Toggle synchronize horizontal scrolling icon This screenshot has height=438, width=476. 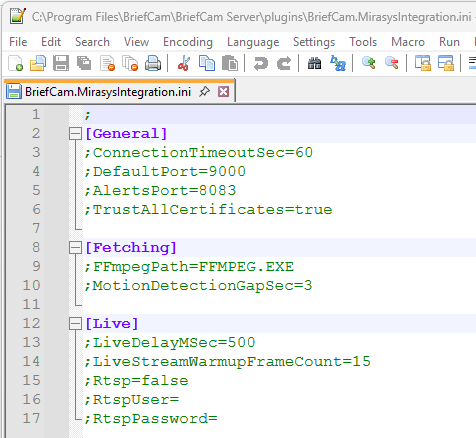point(446,63)
